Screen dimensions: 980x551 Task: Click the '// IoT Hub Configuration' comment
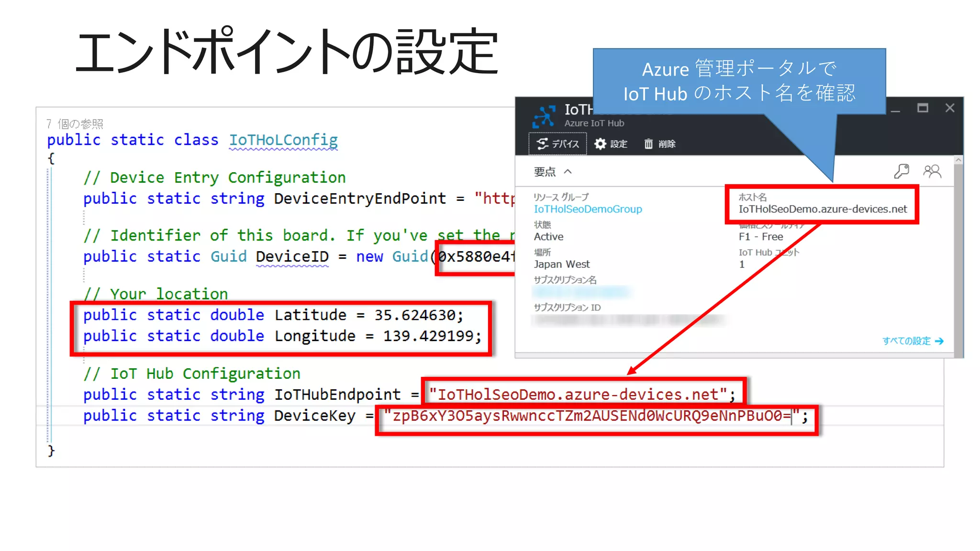click(192, 373)
